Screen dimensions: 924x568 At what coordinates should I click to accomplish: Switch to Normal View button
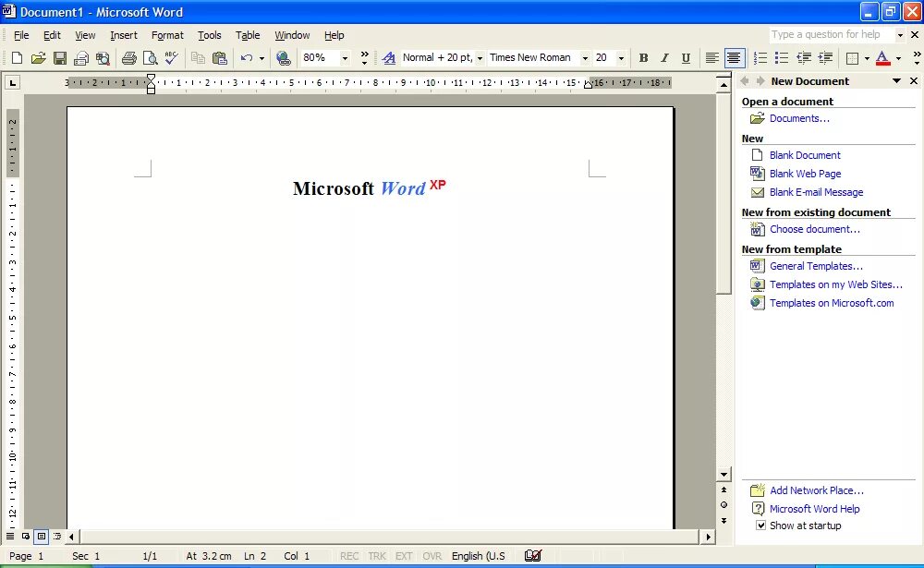click(10, 537)
